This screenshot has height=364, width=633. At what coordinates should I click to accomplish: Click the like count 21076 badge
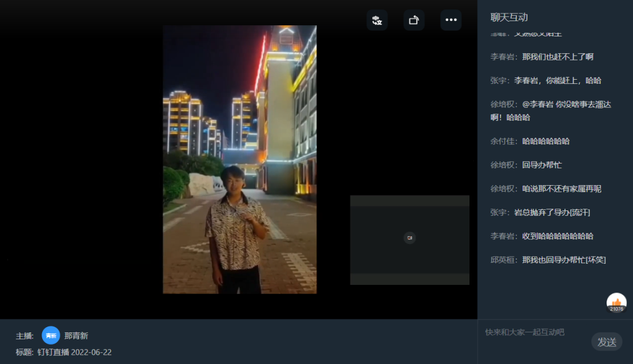click(617, 309)
